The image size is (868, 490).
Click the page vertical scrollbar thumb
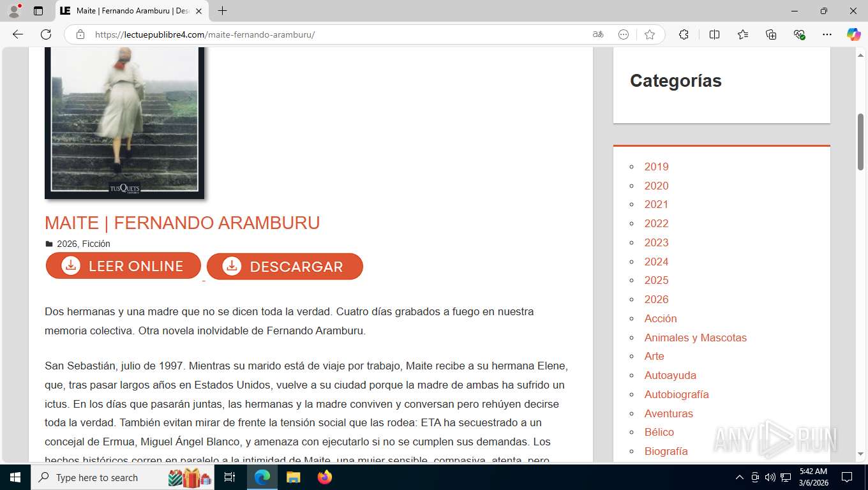(x=860, y=141)
